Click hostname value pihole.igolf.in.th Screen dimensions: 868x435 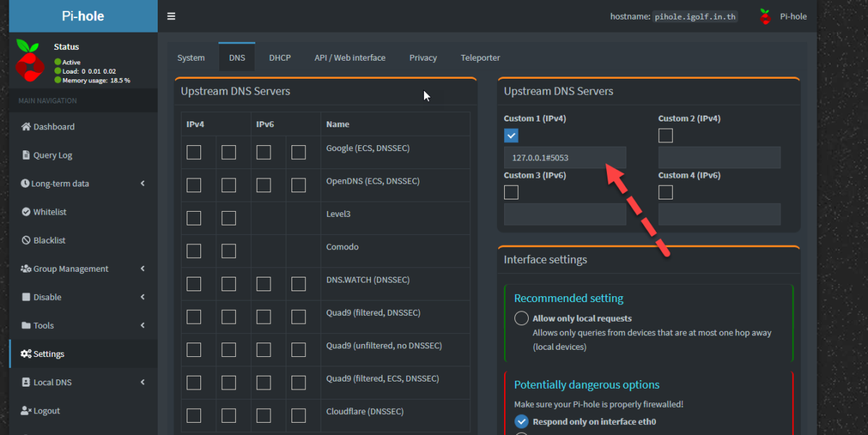coord(695,17)
